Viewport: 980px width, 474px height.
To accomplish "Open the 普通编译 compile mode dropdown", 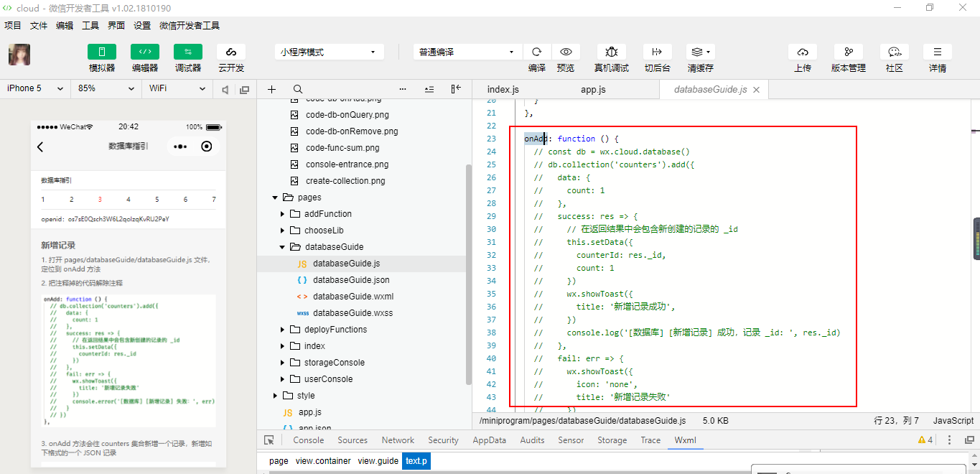I will click(467, 52).
